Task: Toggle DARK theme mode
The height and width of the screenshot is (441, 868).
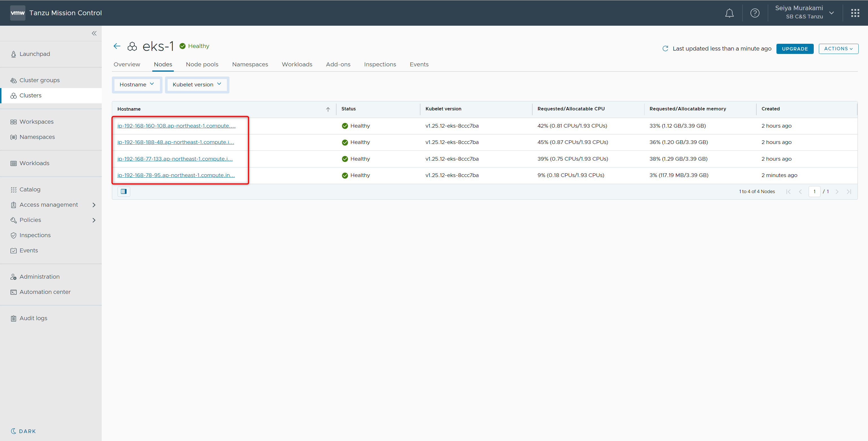Action: click(x=23, y=431)
